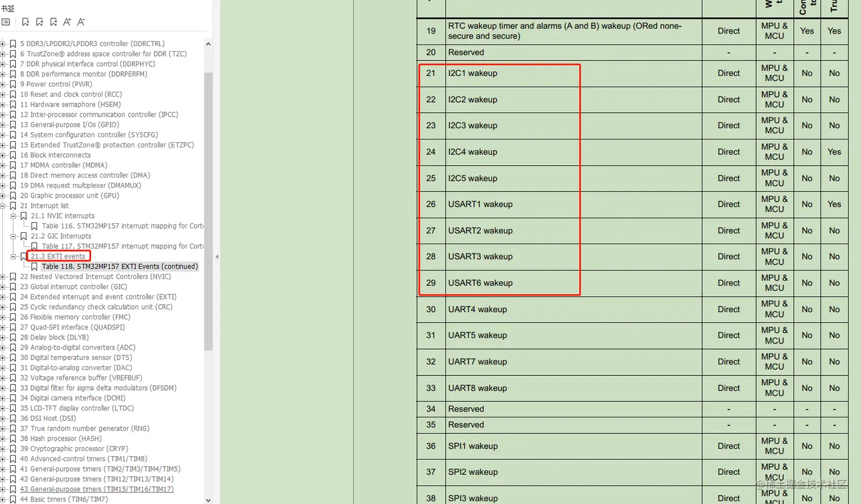Screen dimensions: 861x504
Task: Open bookmark 18 Direct memory access controller
Action: (x=85, y=175)
